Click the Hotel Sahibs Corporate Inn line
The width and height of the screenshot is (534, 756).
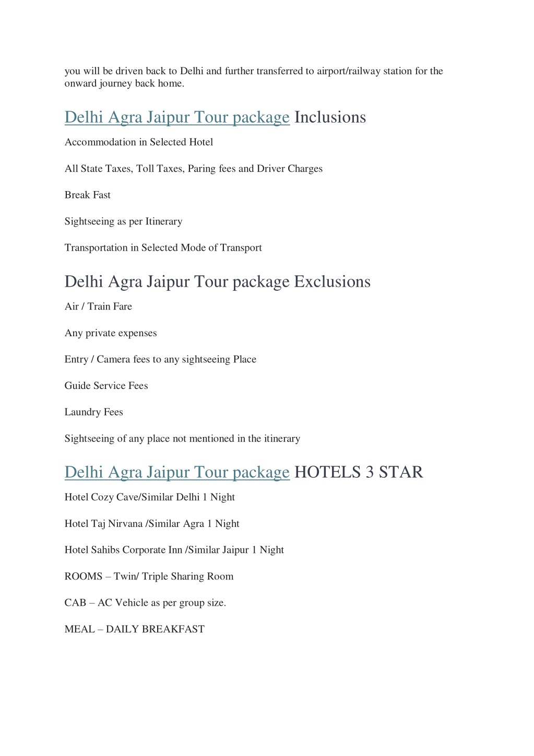pos(174,550)
